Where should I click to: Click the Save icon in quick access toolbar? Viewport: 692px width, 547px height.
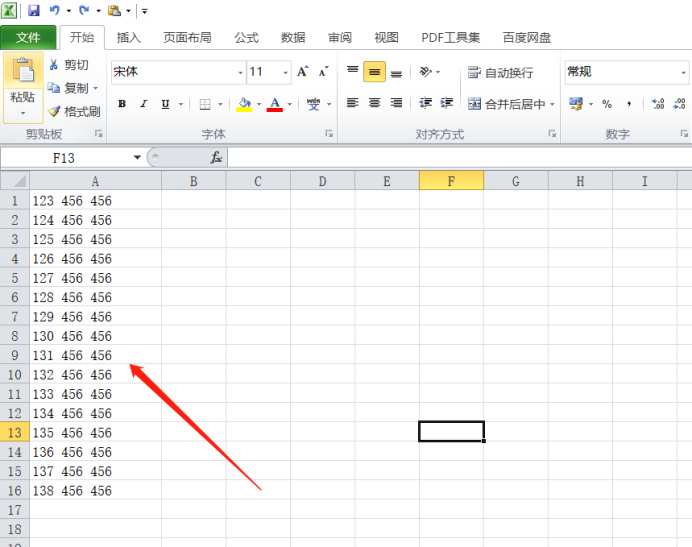point(34,10)
